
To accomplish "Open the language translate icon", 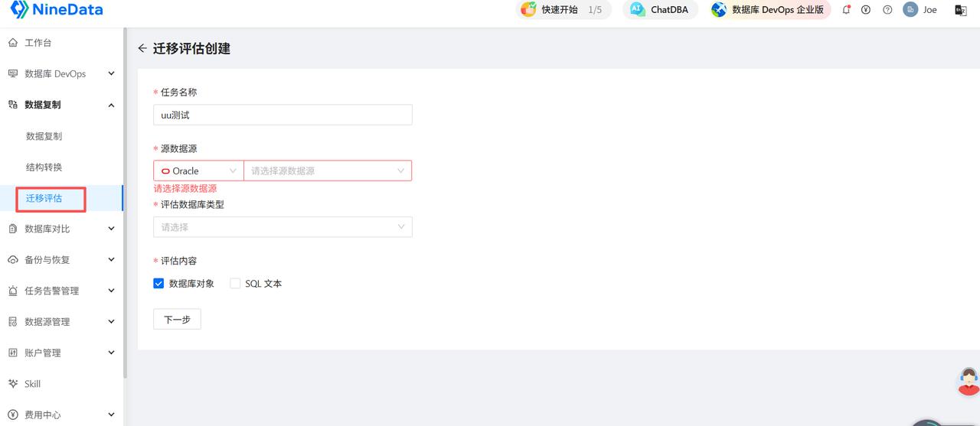I will tap(960, 10).
